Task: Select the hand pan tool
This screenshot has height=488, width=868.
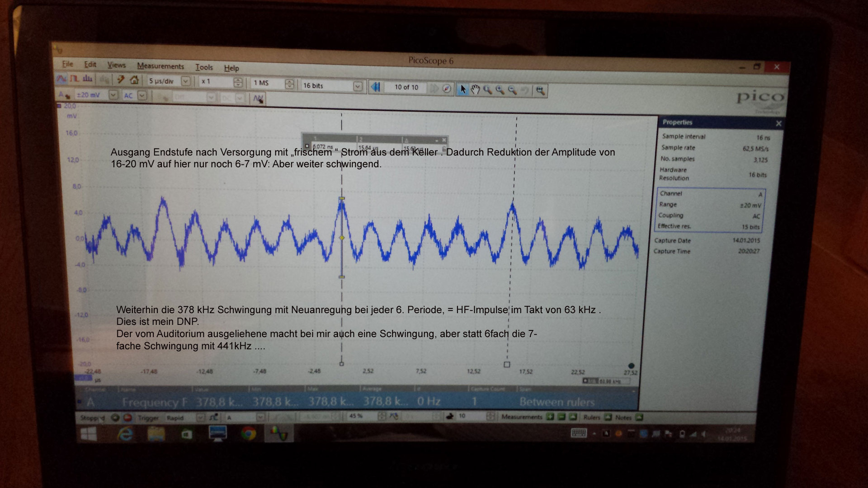Action: (475, 89)
